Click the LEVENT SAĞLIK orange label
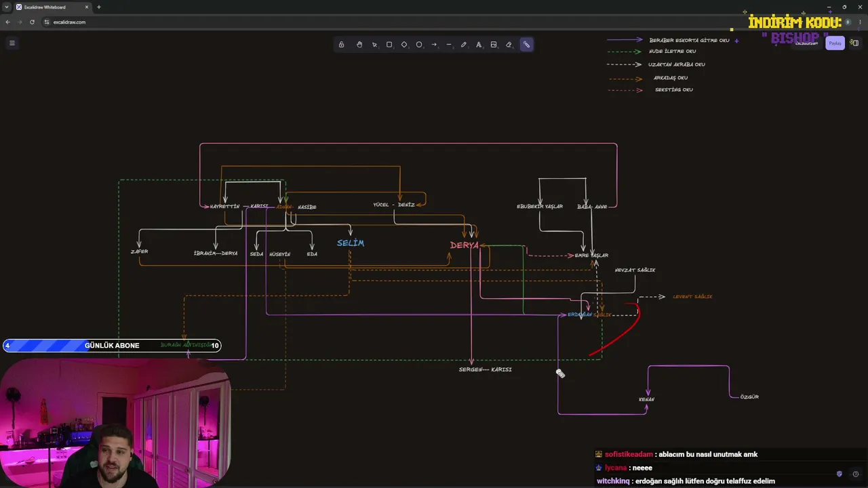The height and width of the screenshot is (488, 868). click(692, 297)
